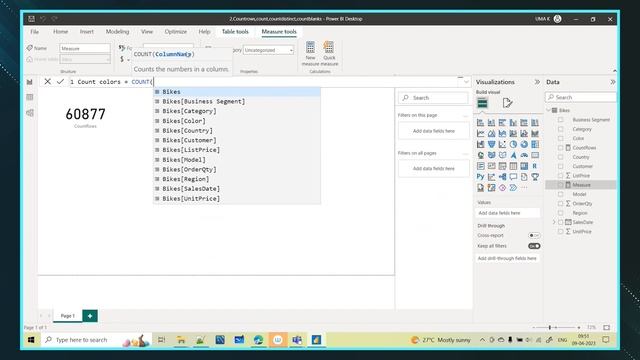This screenshot has height=360, width=640.
Task: Pick Bikes[Category] from autocomplete list
Action: [189, 111]
